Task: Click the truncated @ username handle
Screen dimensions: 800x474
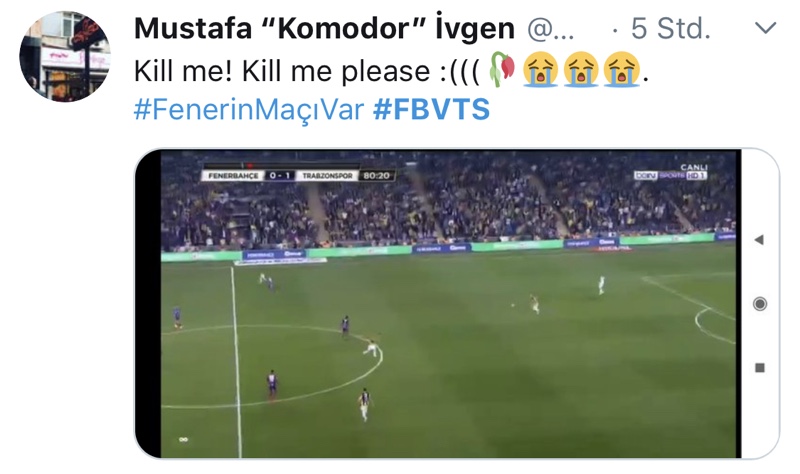Action: coord(551,29)
